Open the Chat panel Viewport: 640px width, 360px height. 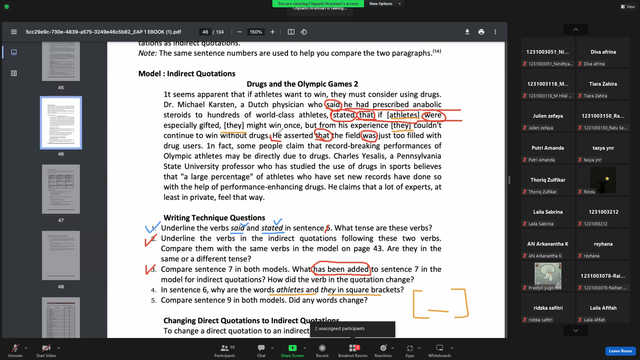coord(261,350)
